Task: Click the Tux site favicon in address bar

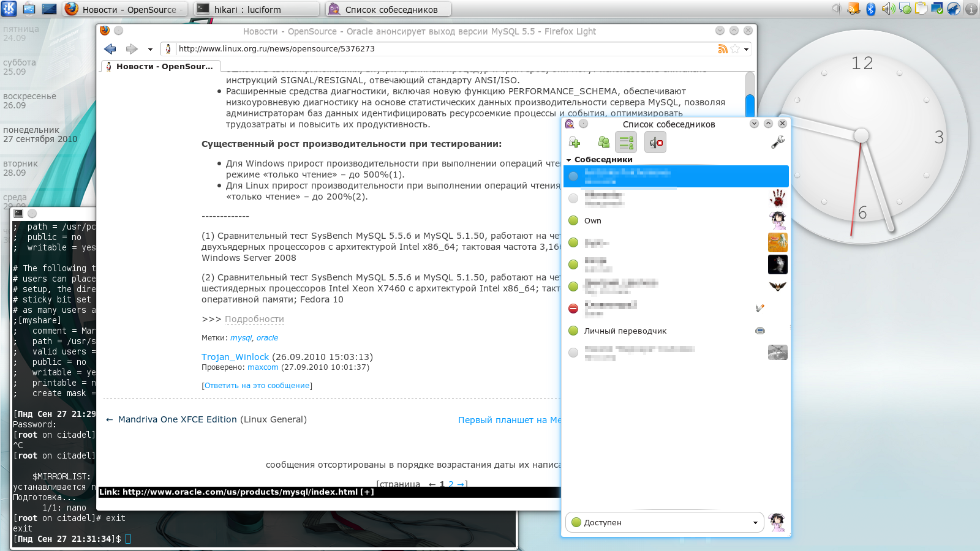Action: pos(168,49)
